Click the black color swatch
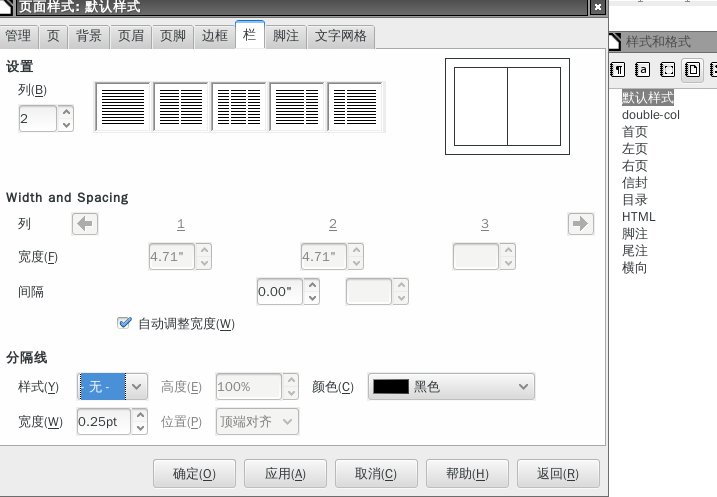Image resolution: width=717 pixels, height=497 pixels. [x=391, y=387]
